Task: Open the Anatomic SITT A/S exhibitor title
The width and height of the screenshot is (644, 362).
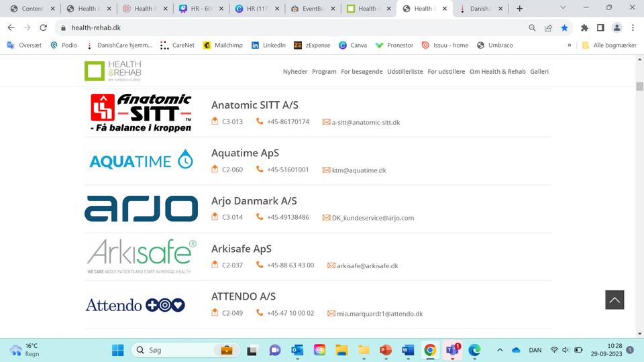Action: tap(255, 105)
